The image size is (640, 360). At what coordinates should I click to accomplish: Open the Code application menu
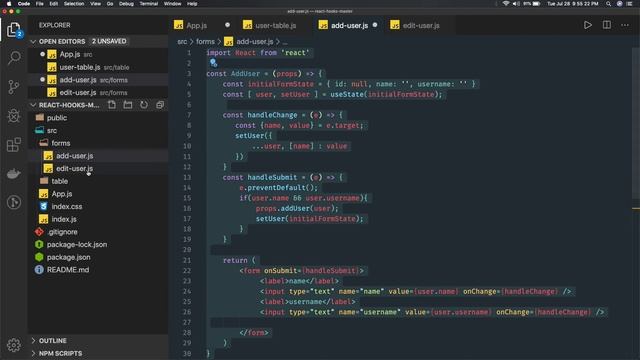24,4
